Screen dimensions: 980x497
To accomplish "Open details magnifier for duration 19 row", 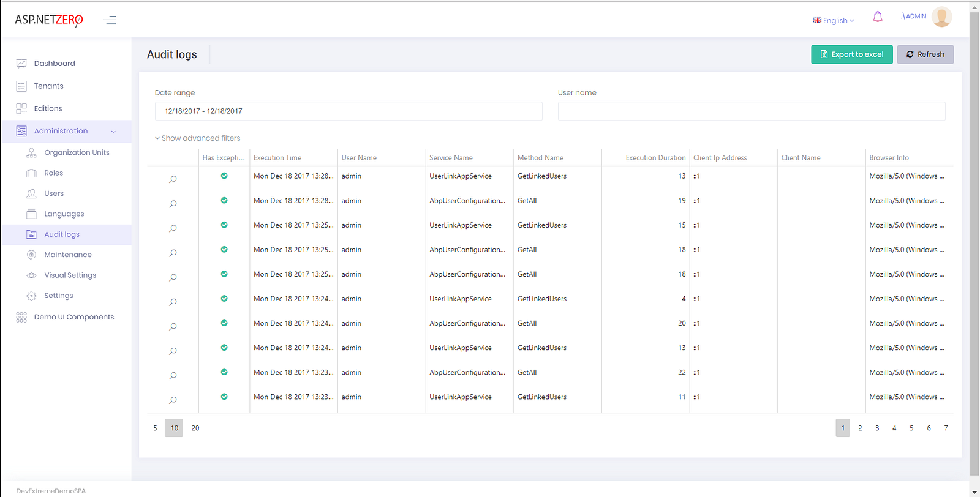I will click(x=173, y=204).
